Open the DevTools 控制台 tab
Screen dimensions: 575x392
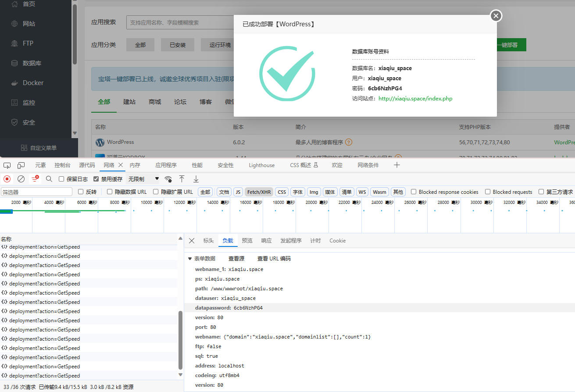point(62,165)
